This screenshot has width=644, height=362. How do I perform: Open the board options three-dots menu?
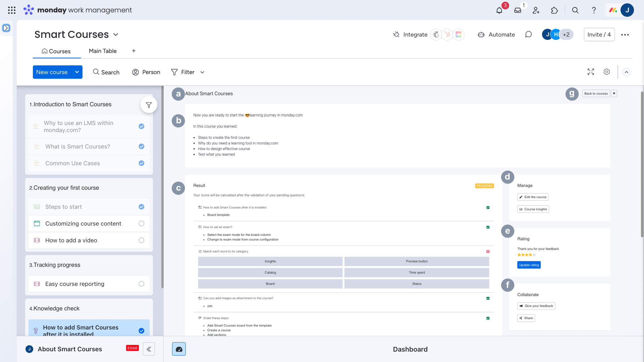[x=625, y=35]
